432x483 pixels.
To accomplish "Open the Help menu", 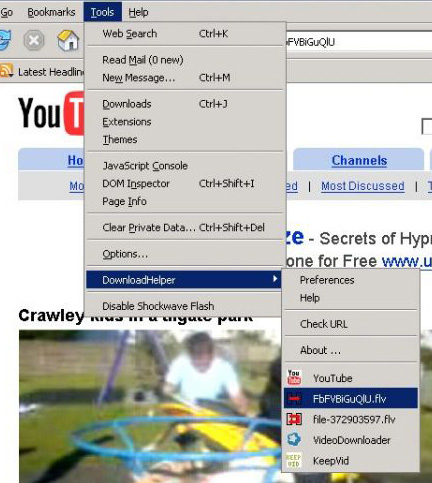I will 138,12.
